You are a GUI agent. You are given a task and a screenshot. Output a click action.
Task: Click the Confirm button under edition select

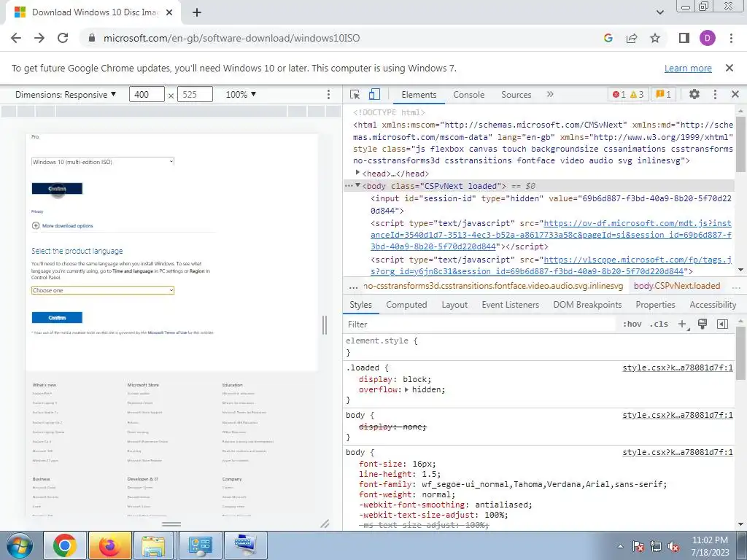57,189
